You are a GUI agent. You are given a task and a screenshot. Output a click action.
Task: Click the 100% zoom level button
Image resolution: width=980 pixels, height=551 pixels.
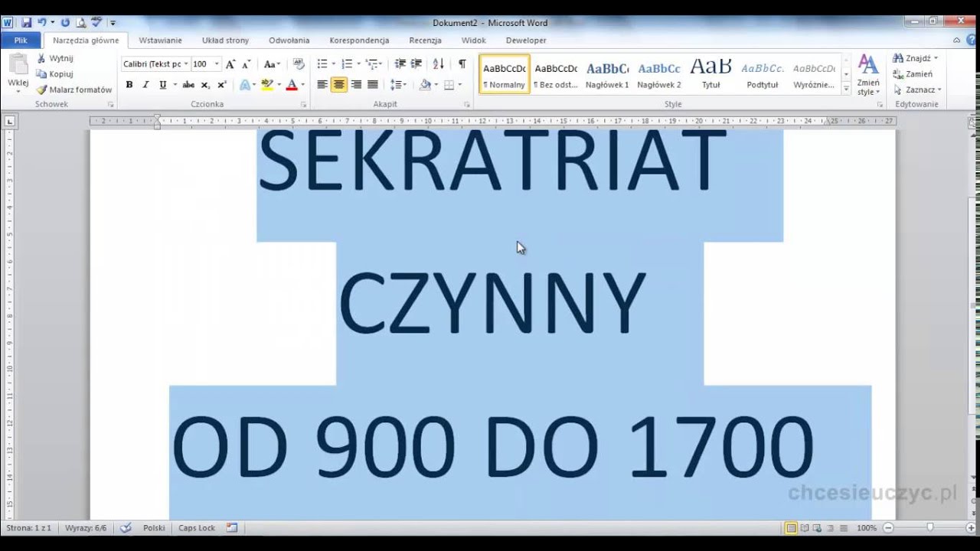click(866, 528)
